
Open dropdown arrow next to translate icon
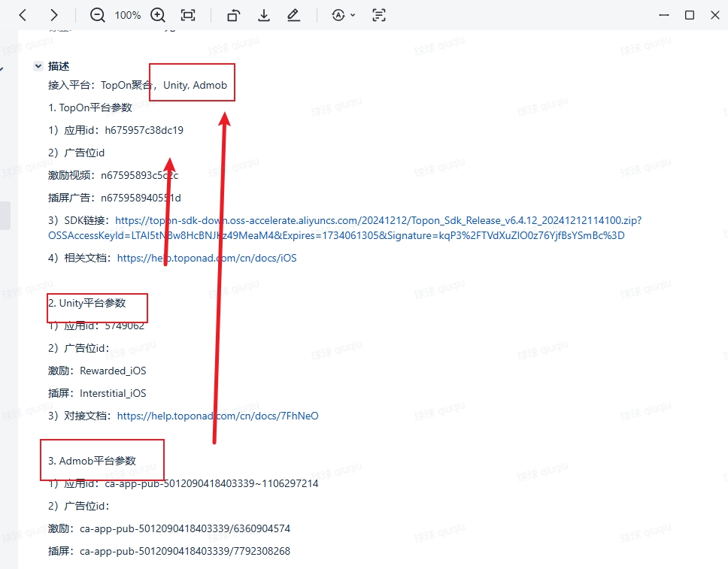[x=353, y=15]
